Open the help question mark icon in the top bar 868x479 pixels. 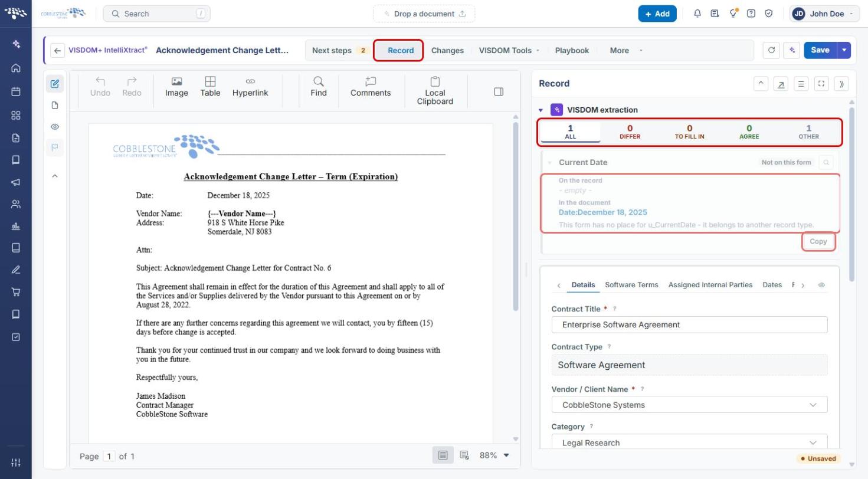[x=751, y=14]
